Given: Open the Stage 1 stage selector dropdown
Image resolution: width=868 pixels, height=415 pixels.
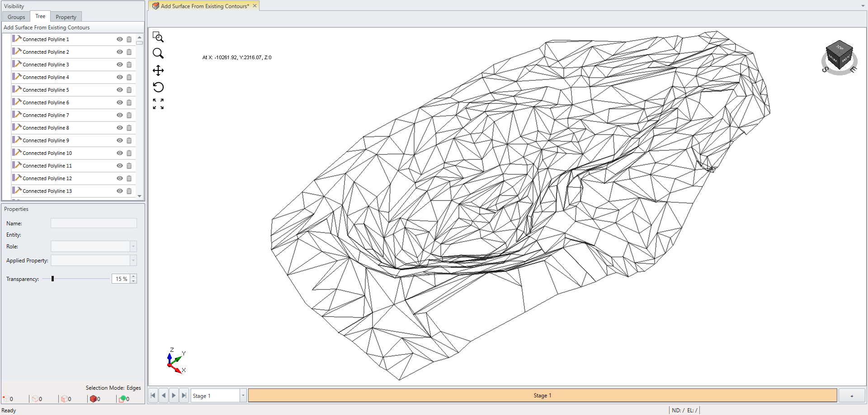Looking at the screenshot, I should (x=243, y=396).
